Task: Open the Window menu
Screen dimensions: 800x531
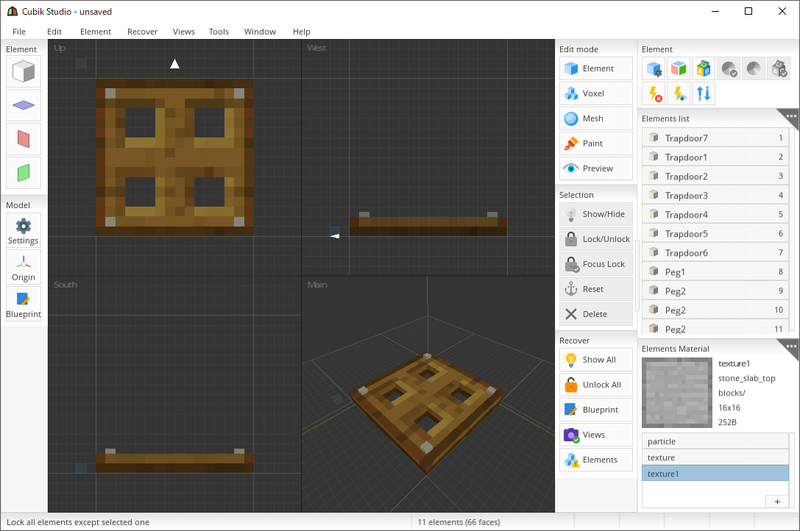Action: click(260, 32)
